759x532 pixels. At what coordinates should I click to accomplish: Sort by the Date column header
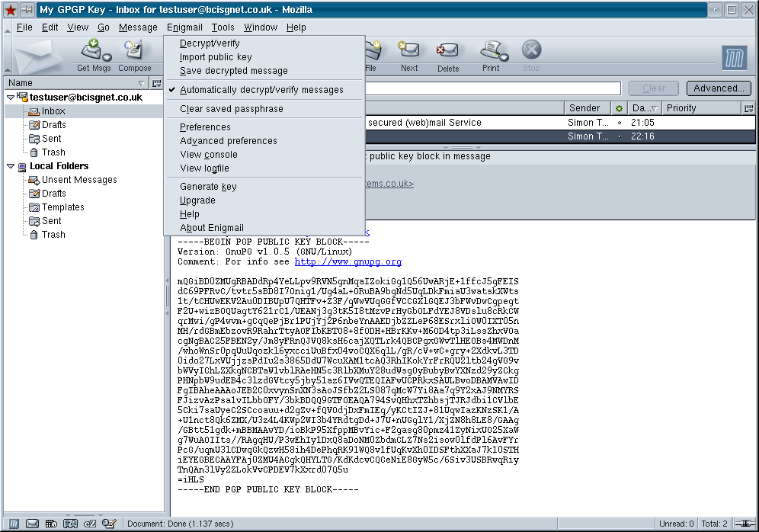point(644,108)
